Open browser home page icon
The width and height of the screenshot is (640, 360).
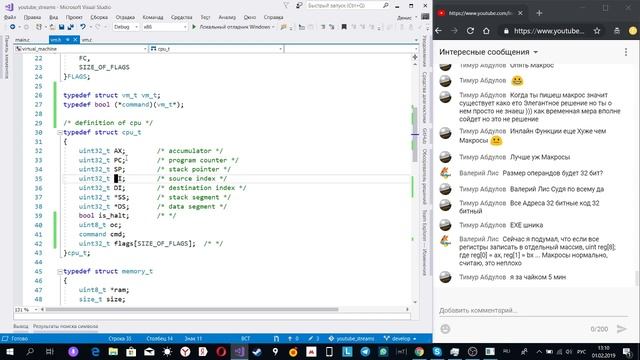click(x=486, y=31)
